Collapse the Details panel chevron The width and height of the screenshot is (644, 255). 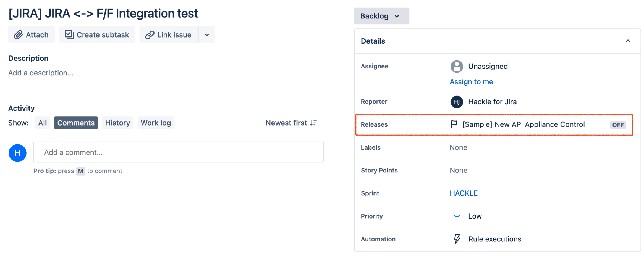point(628,41)
